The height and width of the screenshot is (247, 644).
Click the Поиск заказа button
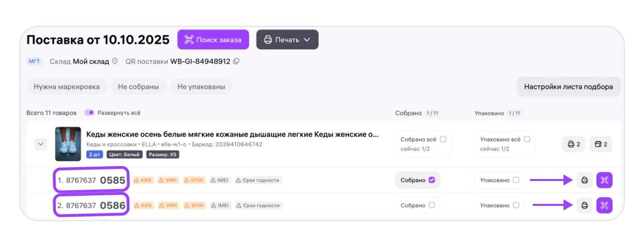pyautogui.click(x=213, y=40)
